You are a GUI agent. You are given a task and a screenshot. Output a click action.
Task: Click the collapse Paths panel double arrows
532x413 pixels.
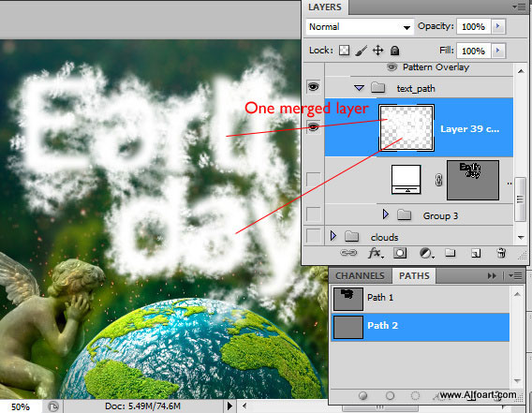492,276
